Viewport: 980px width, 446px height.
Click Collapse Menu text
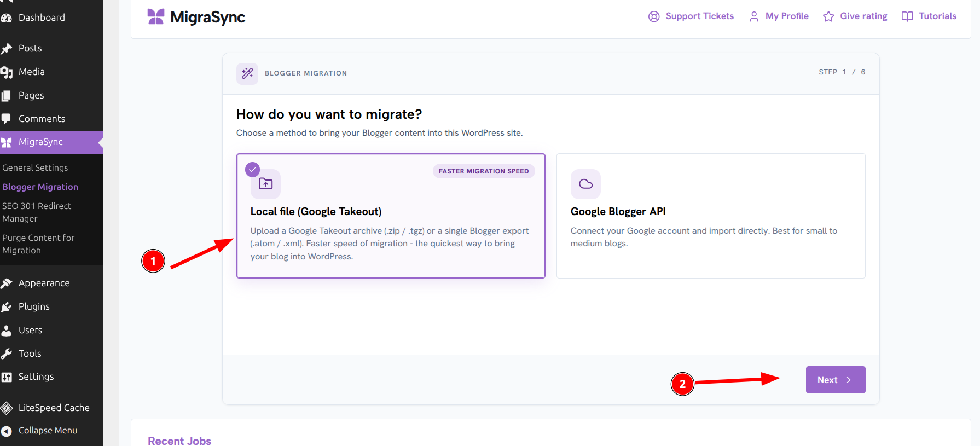point(48,431)
